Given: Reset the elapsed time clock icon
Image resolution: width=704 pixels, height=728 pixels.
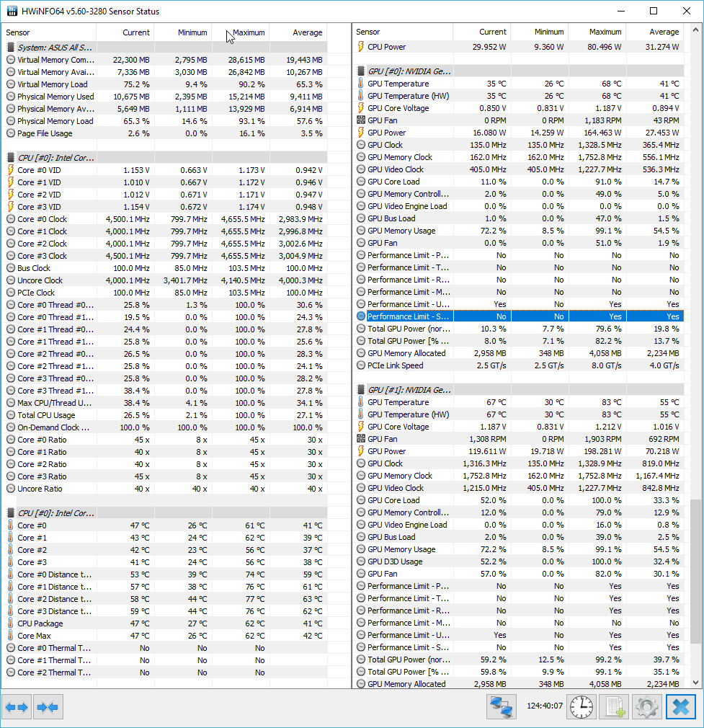Looking at the screenshot, I should click(580, 707).
